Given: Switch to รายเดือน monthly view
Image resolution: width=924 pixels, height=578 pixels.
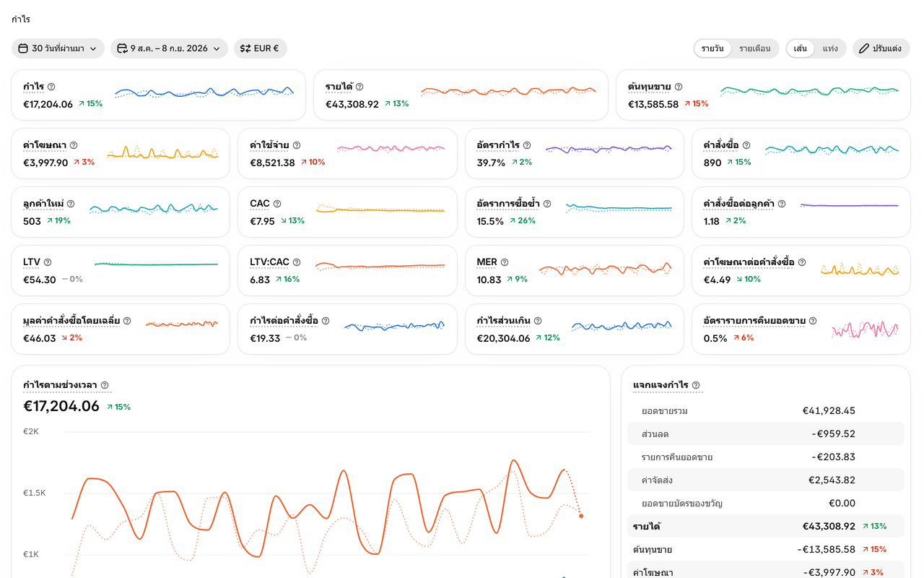Looking at the screenshot, I should (754, 48).
